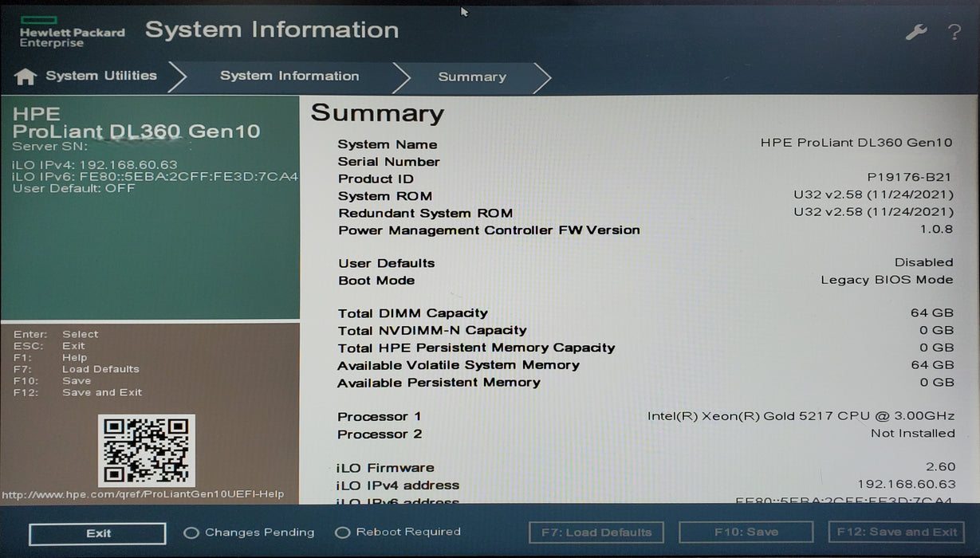Click the Server SN line in left panel
This screenshot has width=980, height=558.
49,147
